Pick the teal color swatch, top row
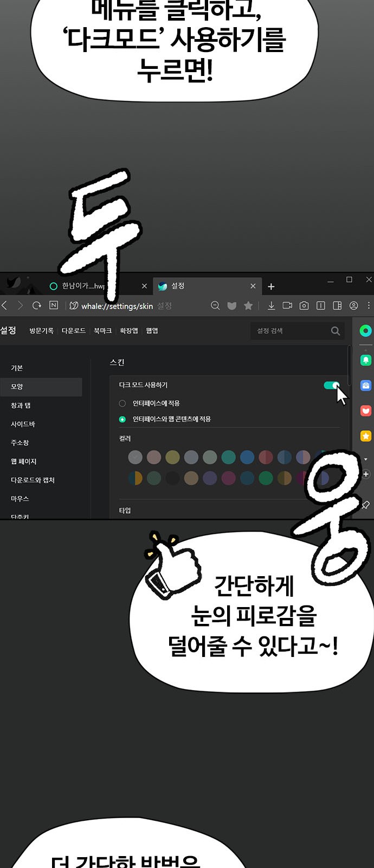This screenshot has width=374, height=868. (x=229, y=457)
